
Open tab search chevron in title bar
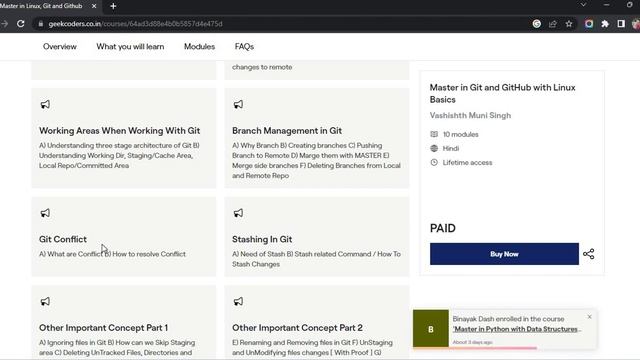point(583,4)
